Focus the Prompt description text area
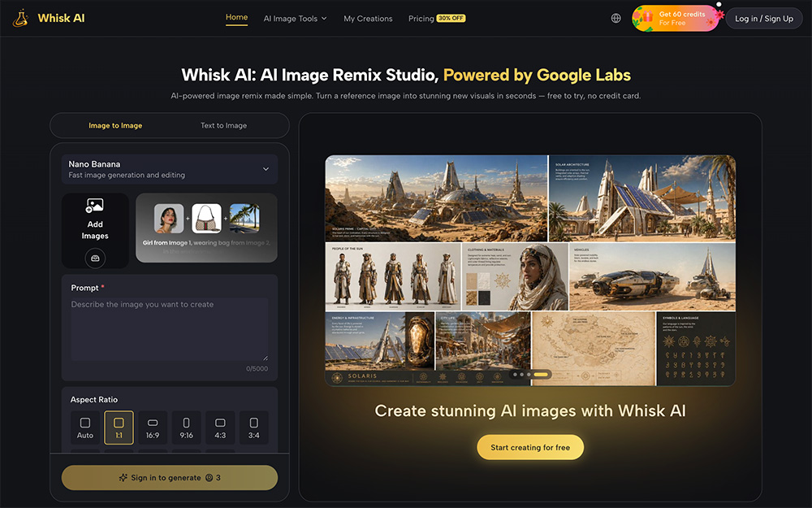The height and width of the screenshot is (508, 812). point(170,329)
